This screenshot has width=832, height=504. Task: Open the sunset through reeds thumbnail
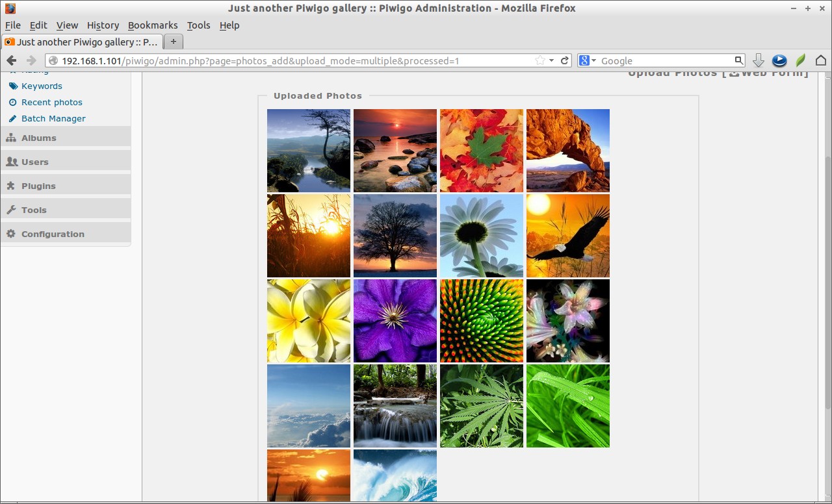click(309, 236)
